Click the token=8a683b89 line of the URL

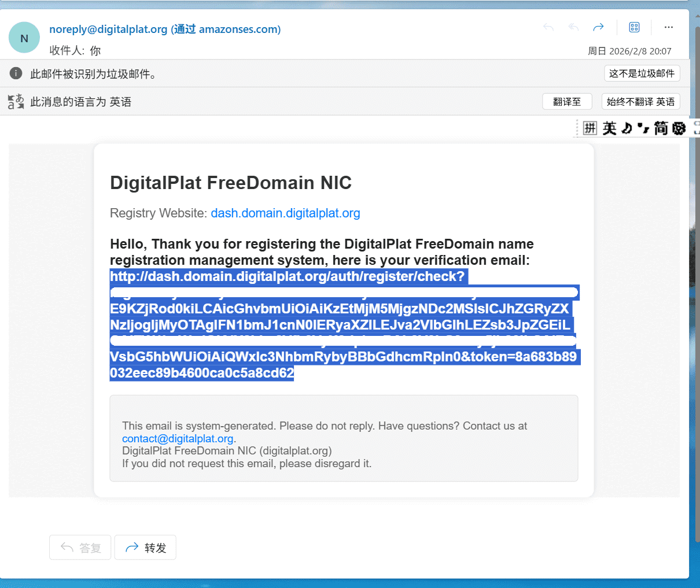pos(343,357)
